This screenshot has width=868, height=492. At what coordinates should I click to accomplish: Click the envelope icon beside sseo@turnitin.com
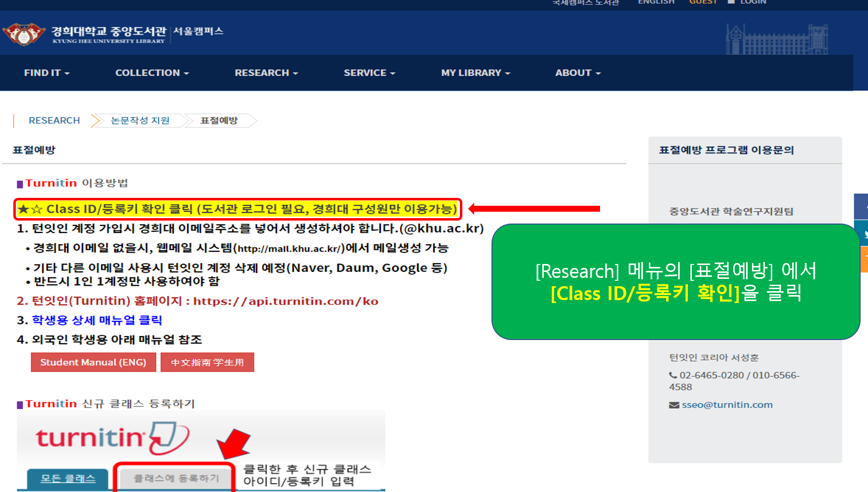coord(674,405)
